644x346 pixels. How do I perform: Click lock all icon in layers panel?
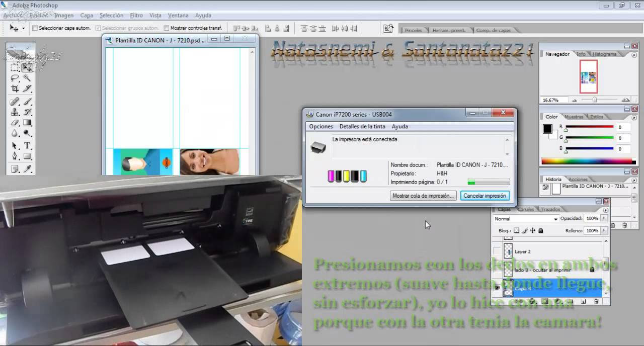[x=541, y=231]
